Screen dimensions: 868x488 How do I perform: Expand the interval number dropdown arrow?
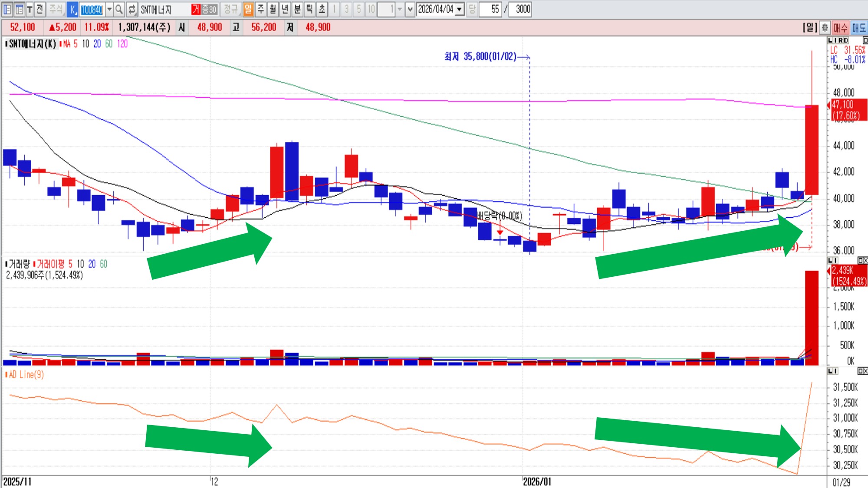(x=400, y=9)
